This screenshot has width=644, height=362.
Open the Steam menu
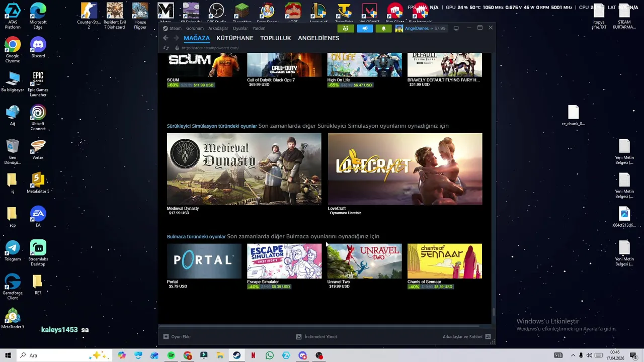click(176, 28)
